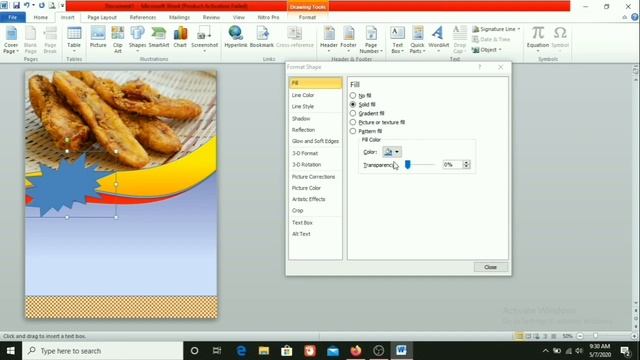The height and width of the screenshot is (360, 640).
Task: Launch Firefox from the taskbar
Action: (x=356, y=351)
